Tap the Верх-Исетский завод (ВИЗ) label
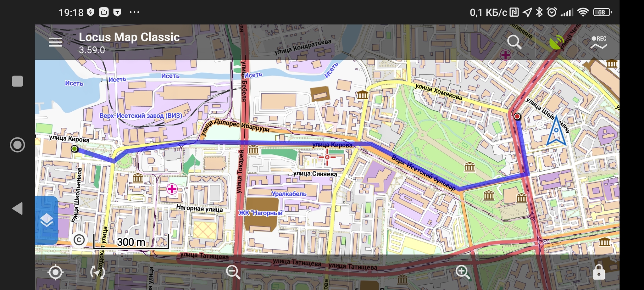644x290 pixels. 141,116
